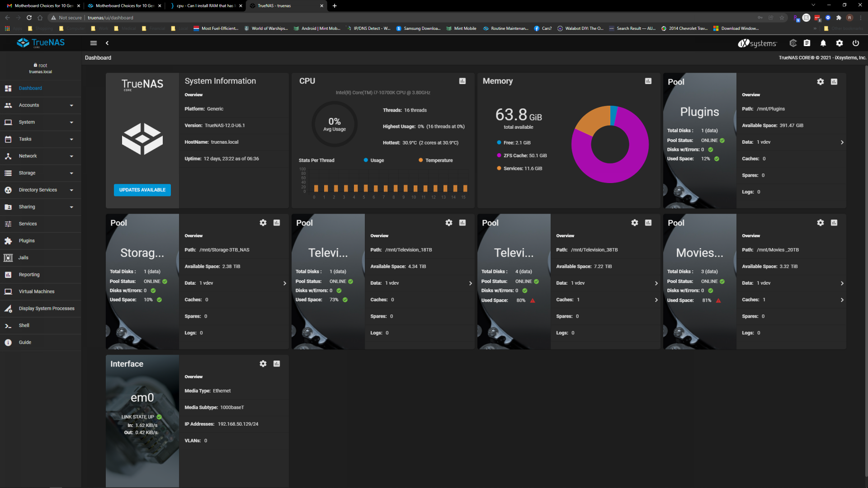Switch to the cpu RAM install browser tab
This screenshot has width=868, height=488.
tap(206, 6)
